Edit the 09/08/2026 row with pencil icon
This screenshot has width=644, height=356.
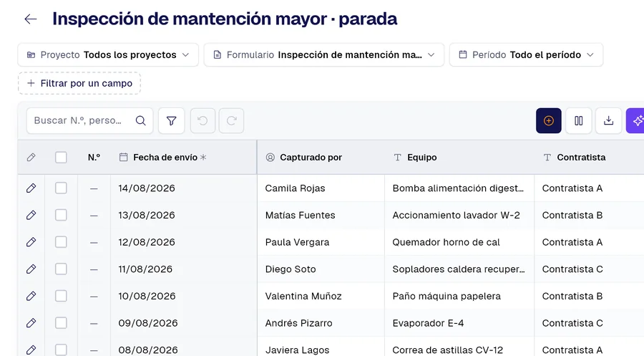[x=31, y=323]
